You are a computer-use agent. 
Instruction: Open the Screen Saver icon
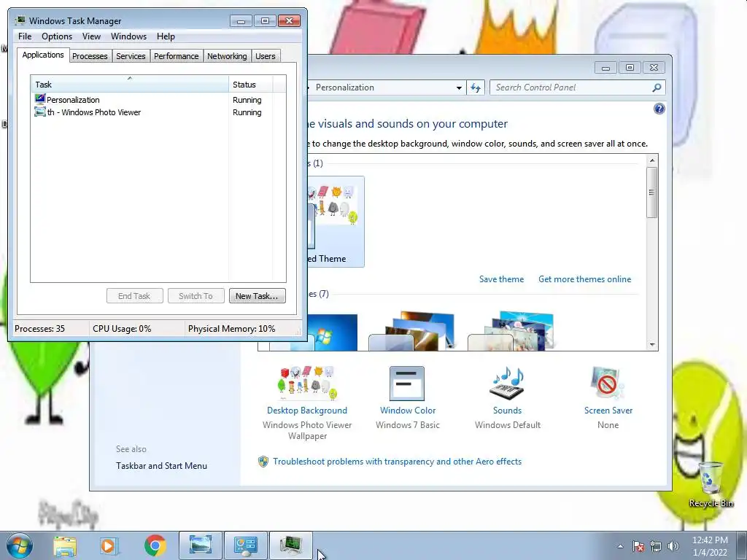608,384
